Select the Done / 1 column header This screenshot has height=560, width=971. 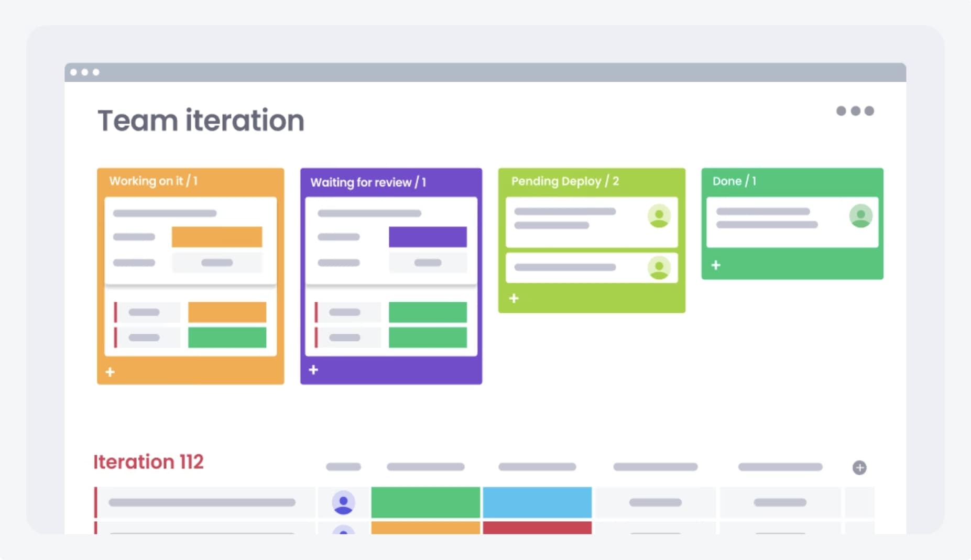coord(734,181)
